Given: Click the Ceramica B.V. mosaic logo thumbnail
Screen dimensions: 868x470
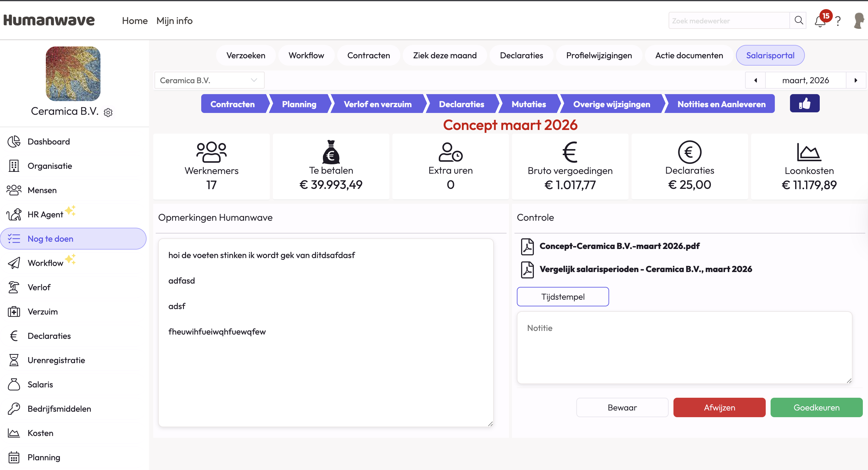Looking at the screenshot, I should 73,74.
